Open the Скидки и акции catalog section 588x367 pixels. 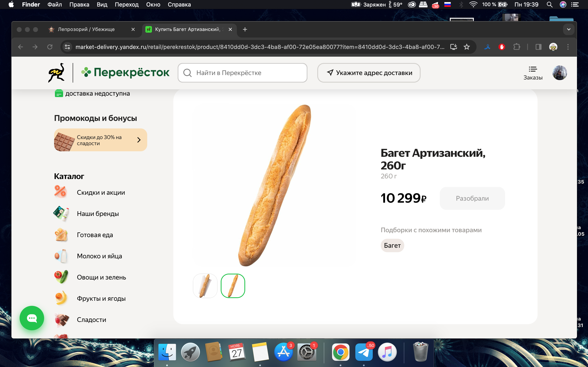tap(101, 192)
